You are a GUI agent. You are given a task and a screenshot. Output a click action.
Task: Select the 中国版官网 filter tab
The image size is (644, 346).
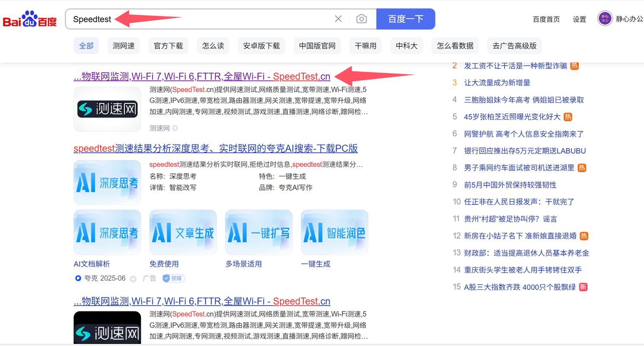point(317,46)
